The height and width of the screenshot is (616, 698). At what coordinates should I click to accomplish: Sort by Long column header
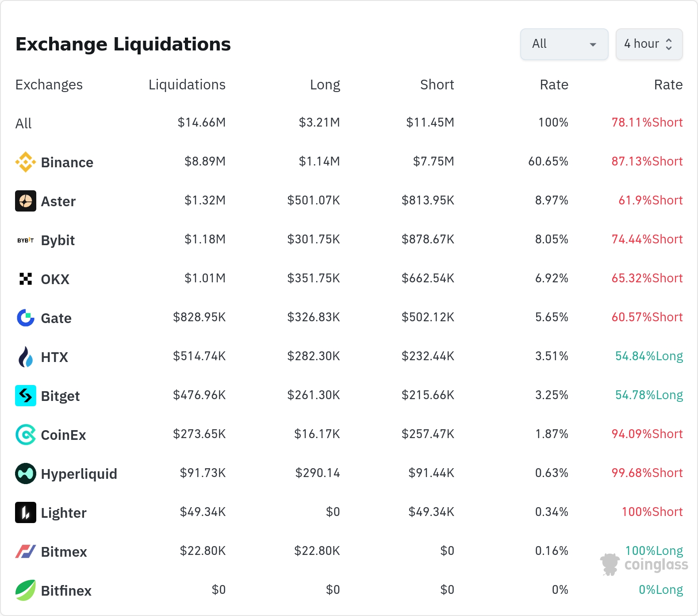click(x=325, y=85)
